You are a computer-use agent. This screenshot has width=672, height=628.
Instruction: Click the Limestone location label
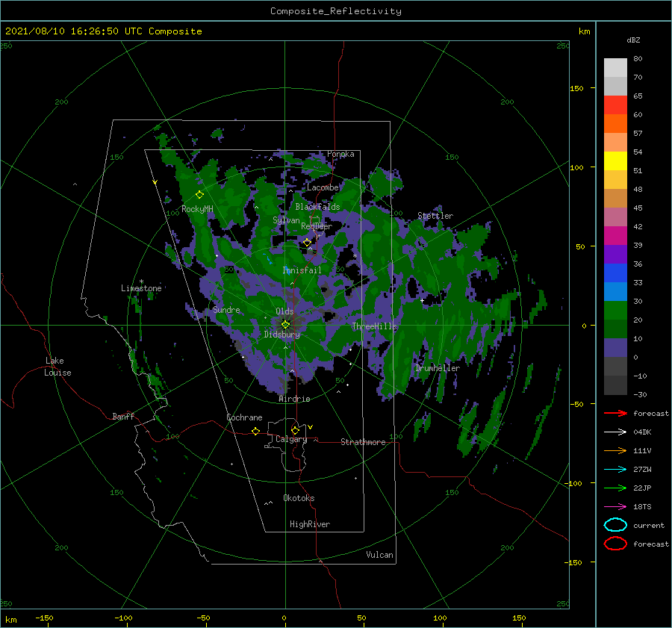[141, 288]
